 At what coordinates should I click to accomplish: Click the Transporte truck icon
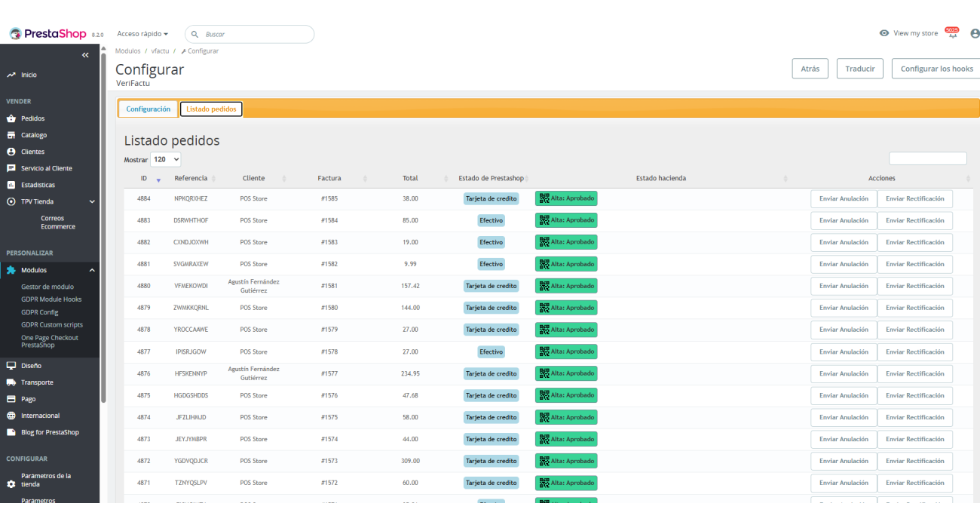coord(11,382)
